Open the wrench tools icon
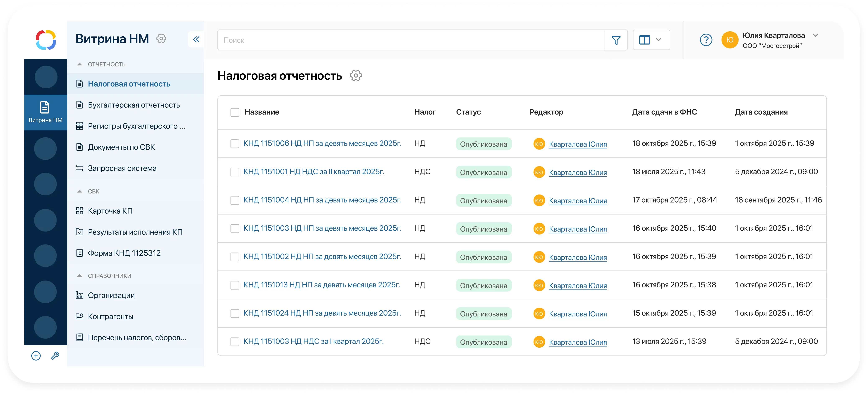Viewport: 868px width, 394px height. [x=55, y=356]
